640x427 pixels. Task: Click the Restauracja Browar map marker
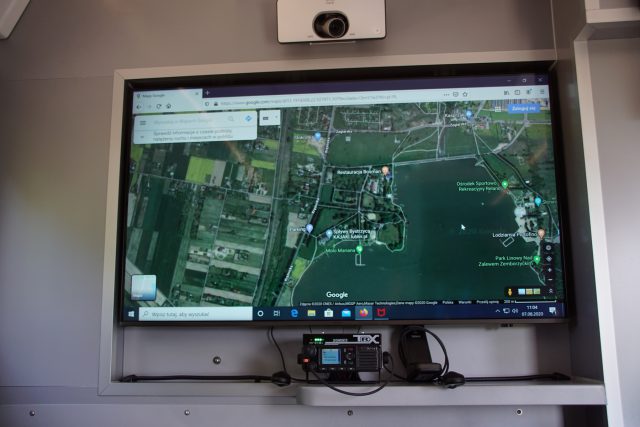pyautogui.click(x=384, y=170)
